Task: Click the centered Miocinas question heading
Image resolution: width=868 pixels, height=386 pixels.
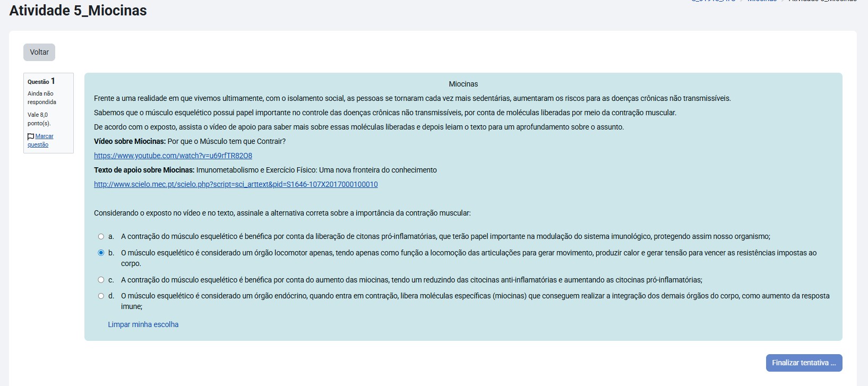Action: (463, 84)
